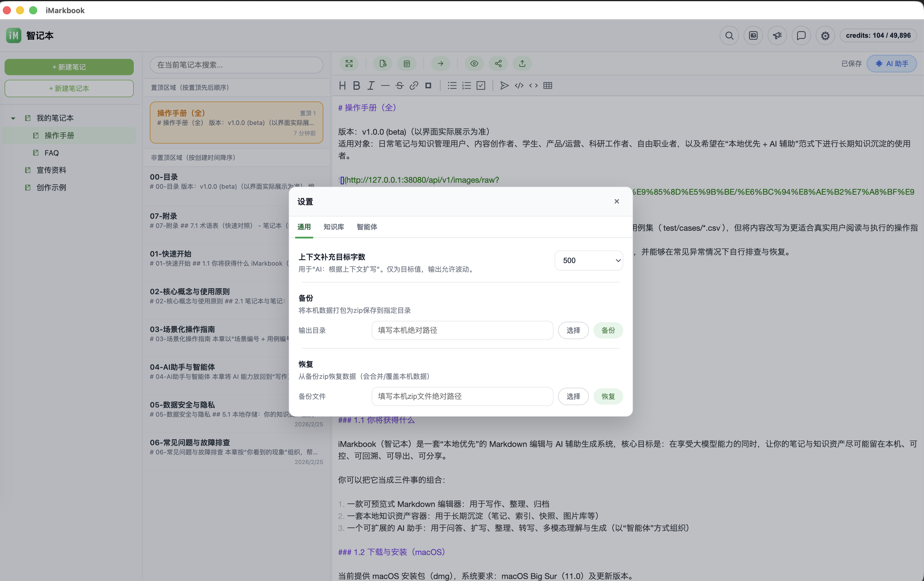This screenshot has height=581, width=924.
Task: Toggle bold formatting
Action: pyautogui.click(x=357, y=85)
